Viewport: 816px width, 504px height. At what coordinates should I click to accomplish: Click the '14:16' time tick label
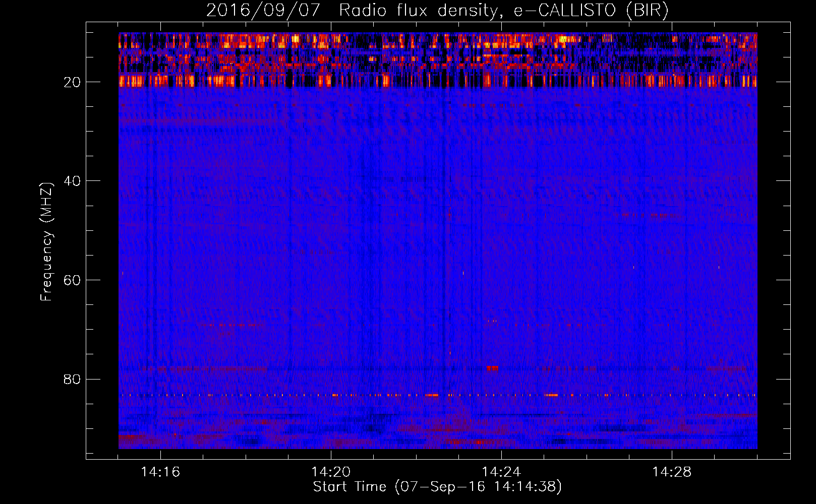click(x=160, y=472)
